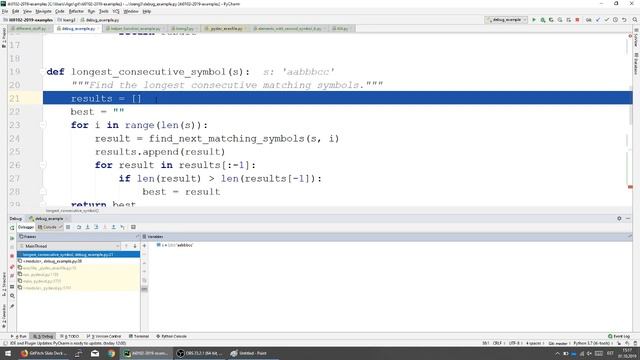Viewport: 640px width, 360px height.
Task: Switch to Debugger tab in the Debug panel
Action: 26,227
